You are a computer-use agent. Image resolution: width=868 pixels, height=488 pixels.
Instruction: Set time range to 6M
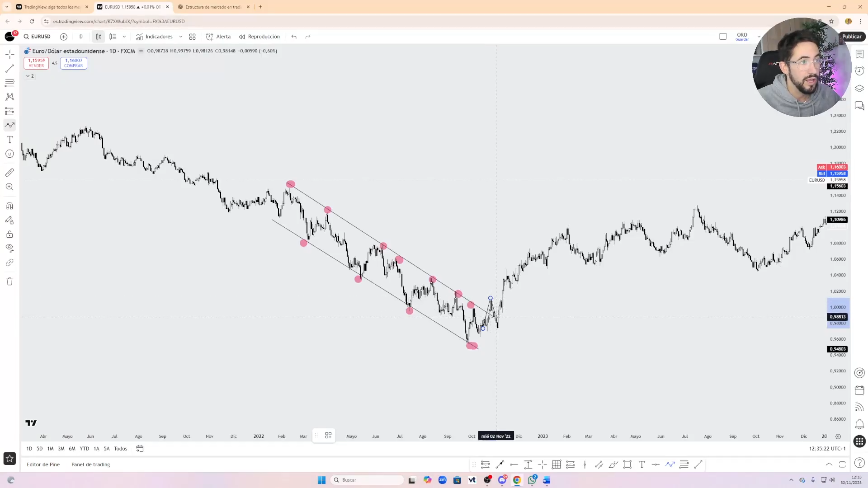[72, 449]
